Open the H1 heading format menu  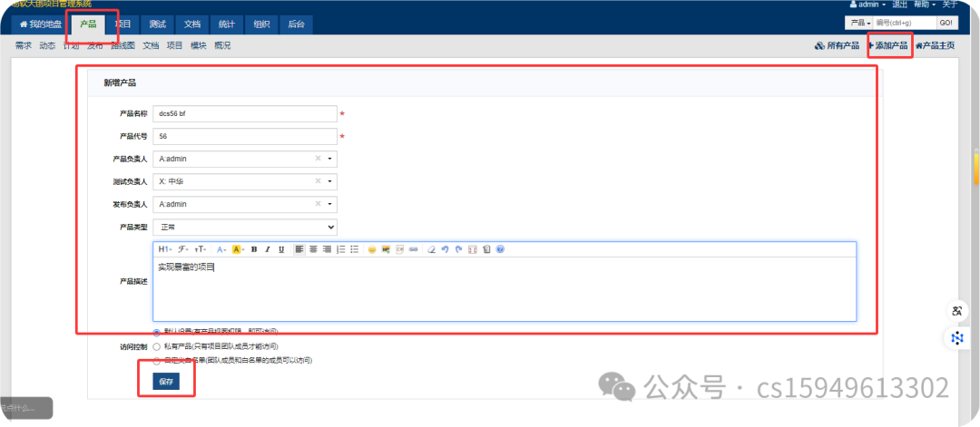pos(164,249)
